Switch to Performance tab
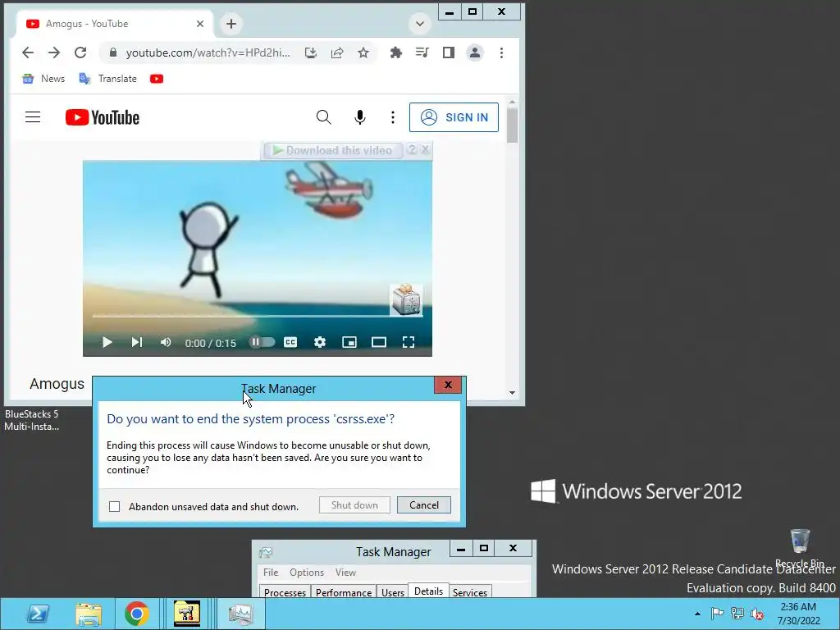The width and height of the screenshot is (840, 630). (344, 592)
